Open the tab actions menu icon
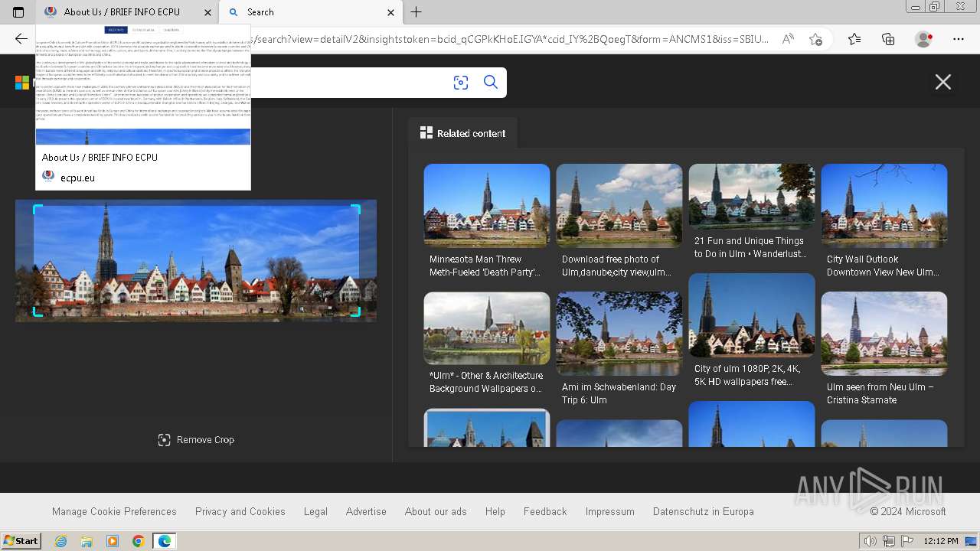 18,12
